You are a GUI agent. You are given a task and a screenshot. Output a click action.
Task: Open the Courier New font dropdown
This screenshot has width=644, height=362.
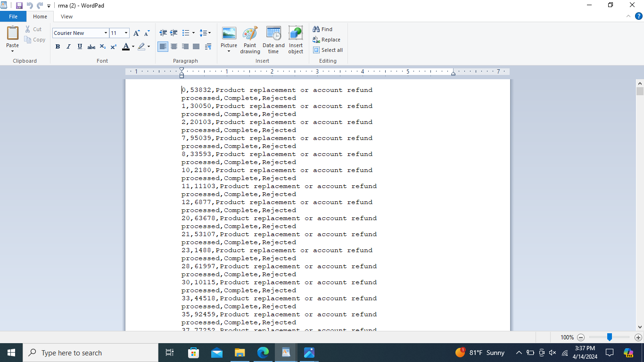[x=106, y=33]
